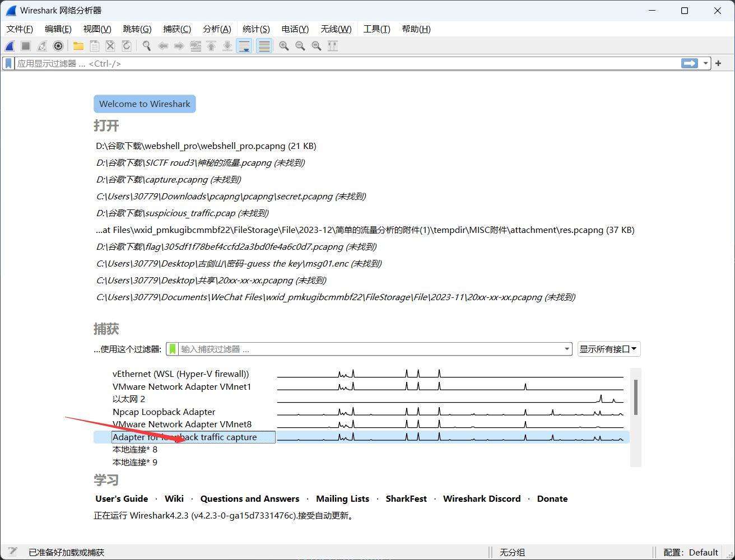Open User's Guide link
735x560 pixels.
(122, 498)
